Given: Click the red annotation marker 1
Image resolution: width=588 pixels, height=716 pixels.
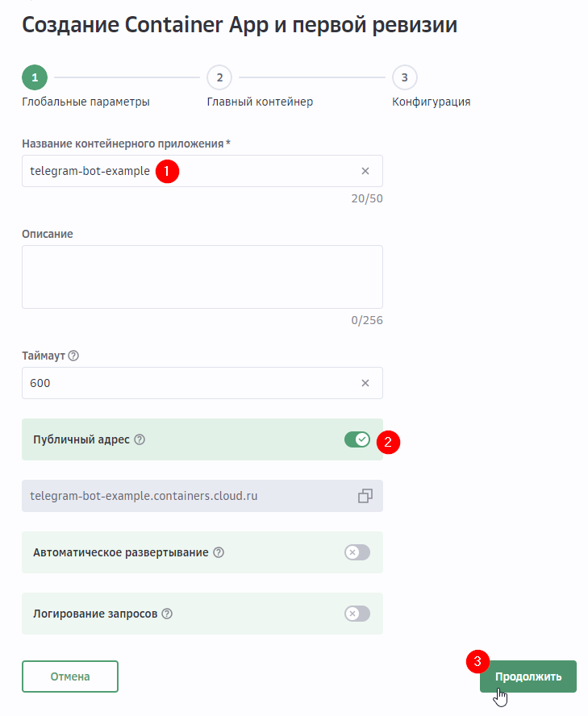Looking at the screenshot, I should coord(167,171).
